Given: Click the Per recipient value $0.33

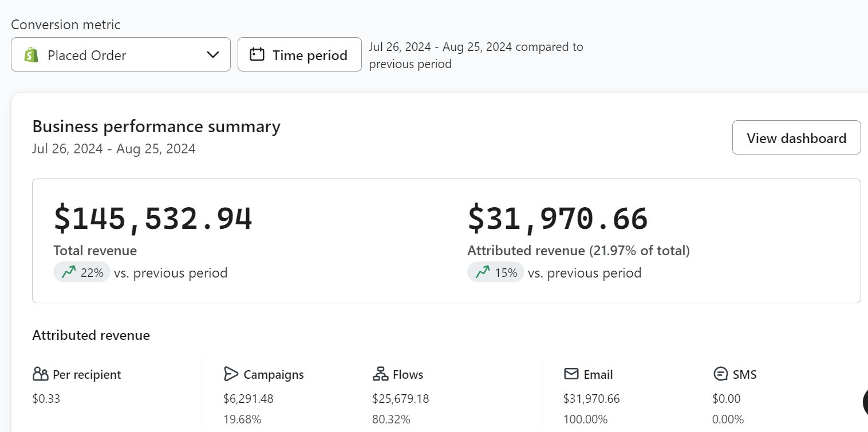Looking at the screenshot, I should (x=46, y=398).
